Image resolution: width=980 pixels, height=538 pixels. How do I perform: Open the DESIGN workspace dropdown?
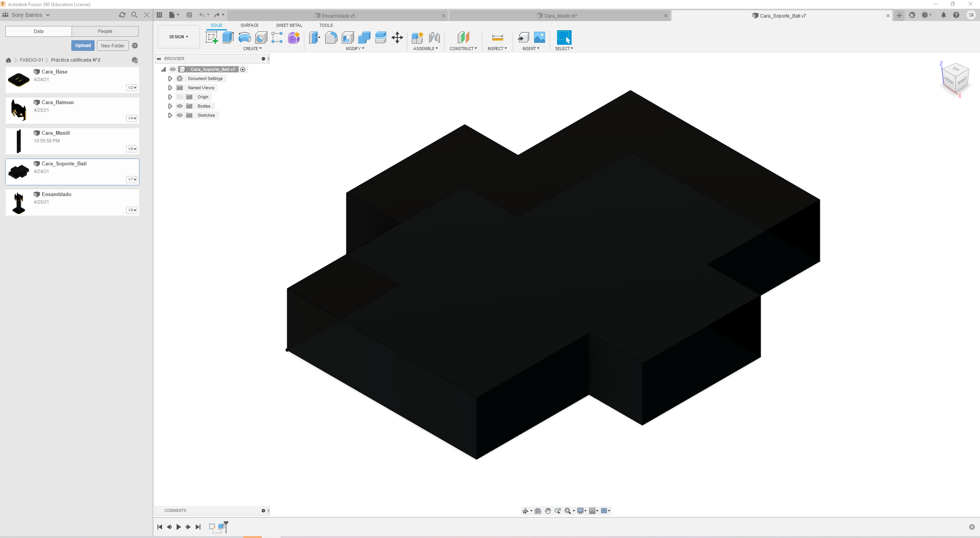178,37
